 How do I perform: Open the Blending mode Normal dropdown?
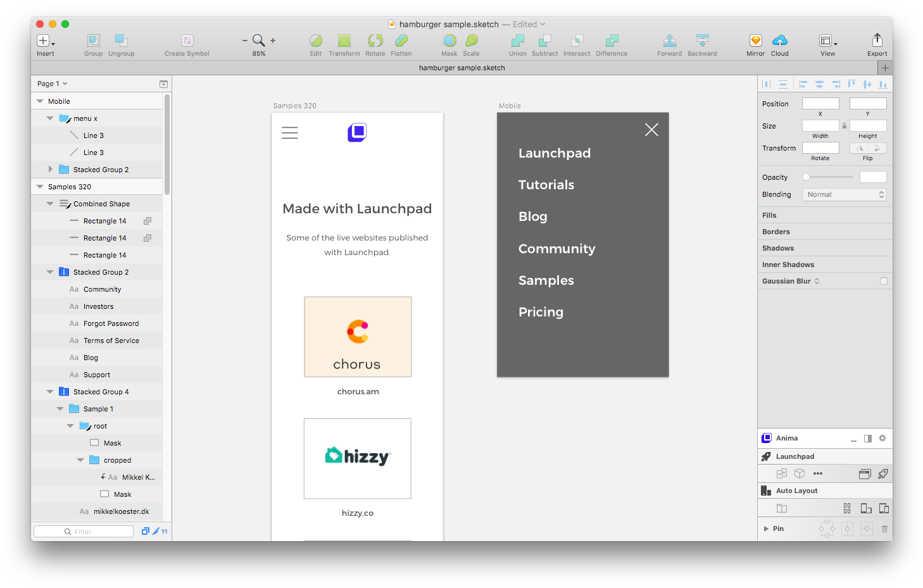844,194
